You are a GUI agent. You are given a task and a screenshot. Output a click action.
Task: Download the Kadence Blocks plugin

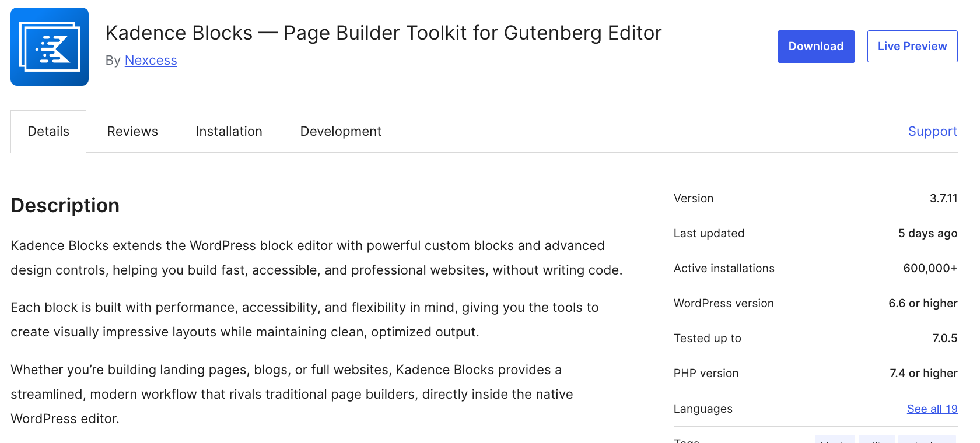coord(816,47)
